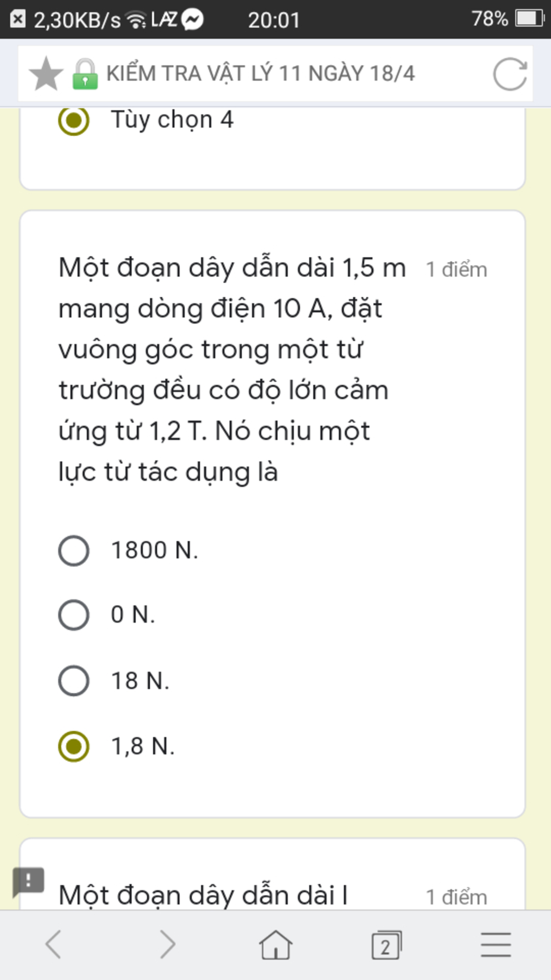
Task: Reload the page with refresh icon
Action: 510,74
